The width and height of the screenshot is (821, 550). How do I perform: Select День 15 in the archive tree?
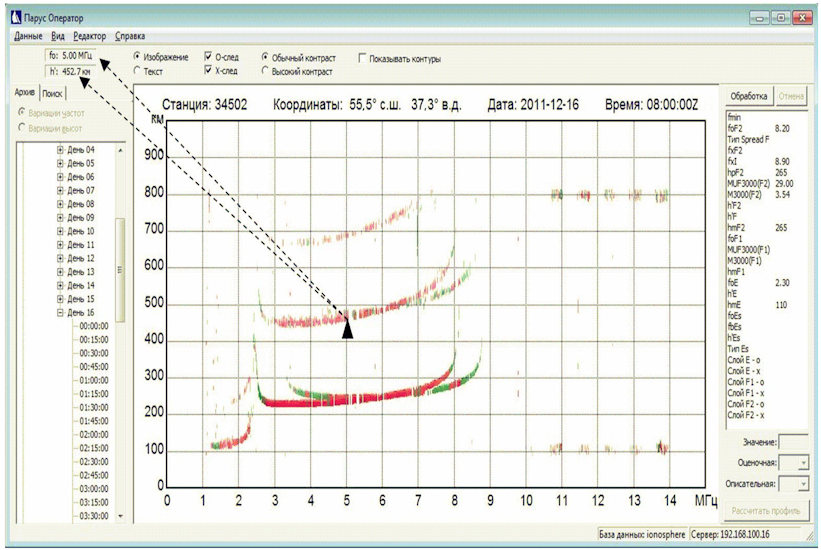(81, 299)
